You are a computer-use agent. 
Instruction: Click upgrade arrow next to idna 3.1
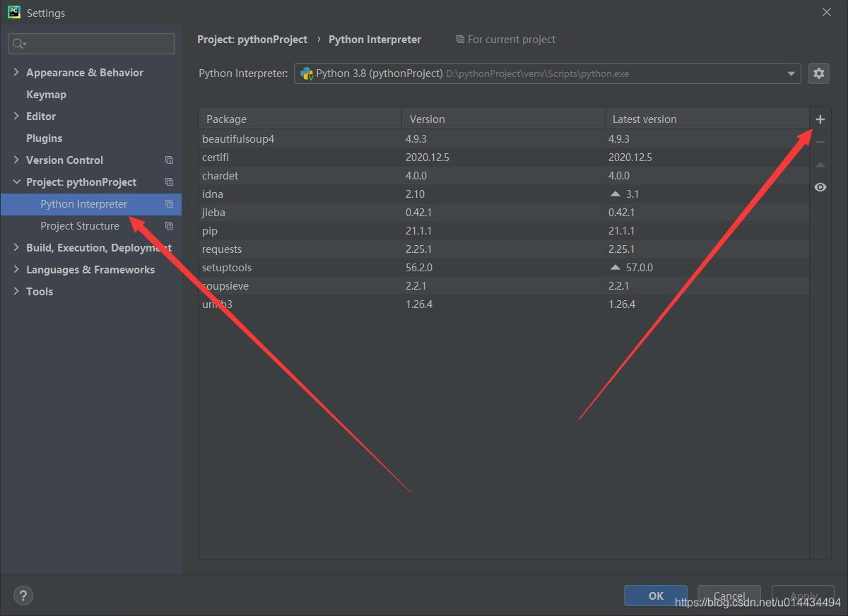[615, 194]
